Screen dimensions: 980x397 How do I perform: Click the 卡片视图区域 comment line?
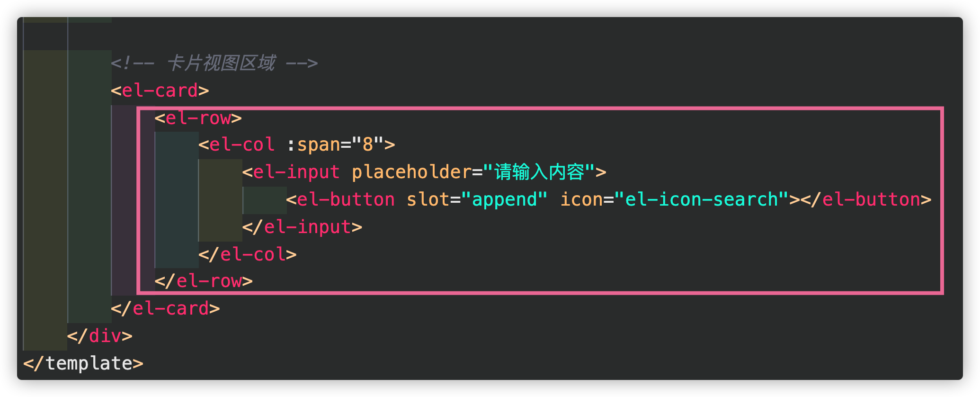tap(214, 63)
